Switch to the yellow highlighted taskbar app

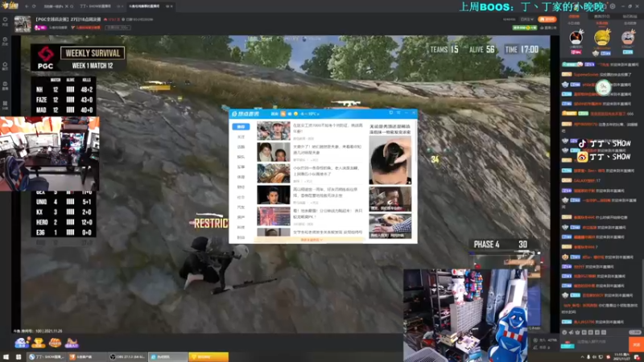click(208, 357)
